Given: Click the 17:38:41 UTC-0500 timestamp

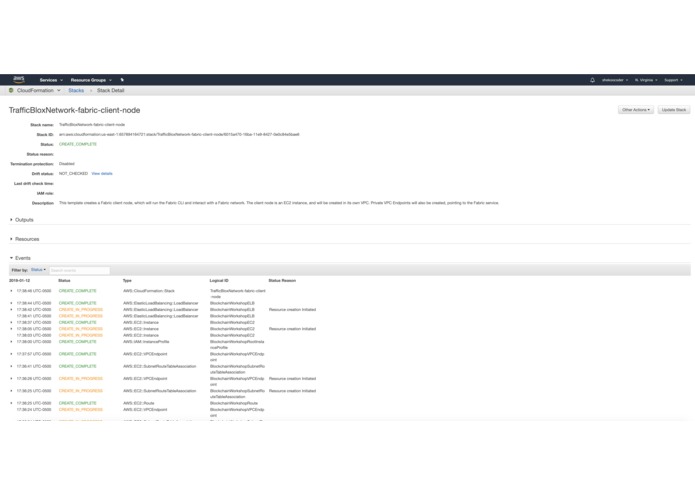Looking at the screenshot, I should [x=34, y=316].
